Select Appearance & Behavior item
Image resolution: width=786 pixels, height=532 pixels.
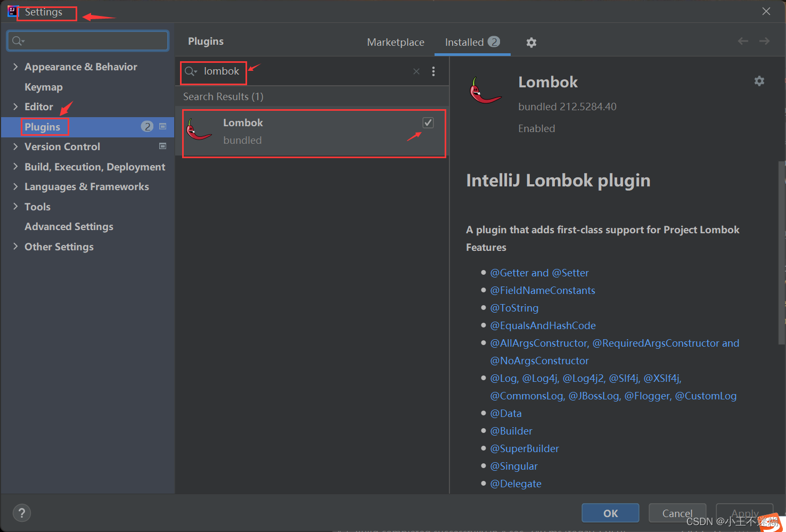tap(81, 67)
